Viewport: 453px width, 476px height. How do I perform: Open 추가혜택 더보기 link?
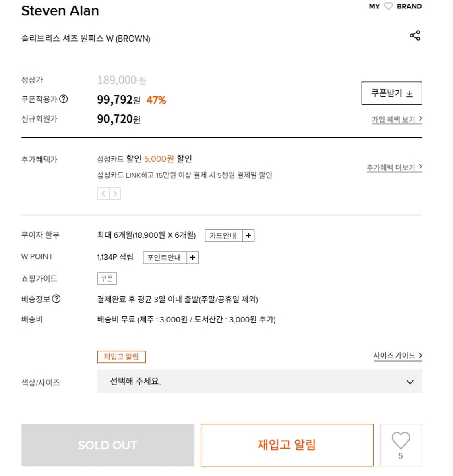coord(394,167)
